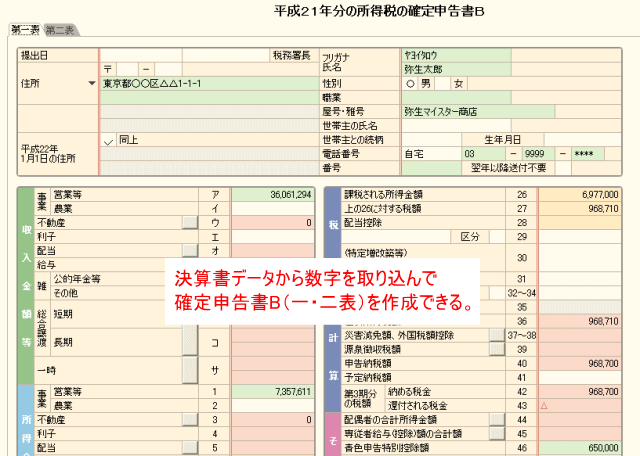Click the 区分 box in row 29
This screenshot has width=640, height=456.
click(497, 237)
